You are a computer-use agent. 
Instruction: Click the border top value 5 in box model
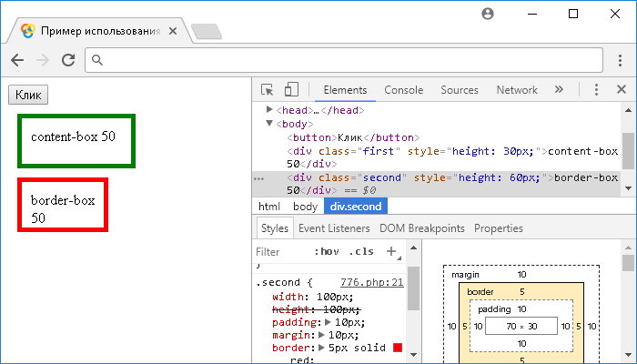point(522,292)
